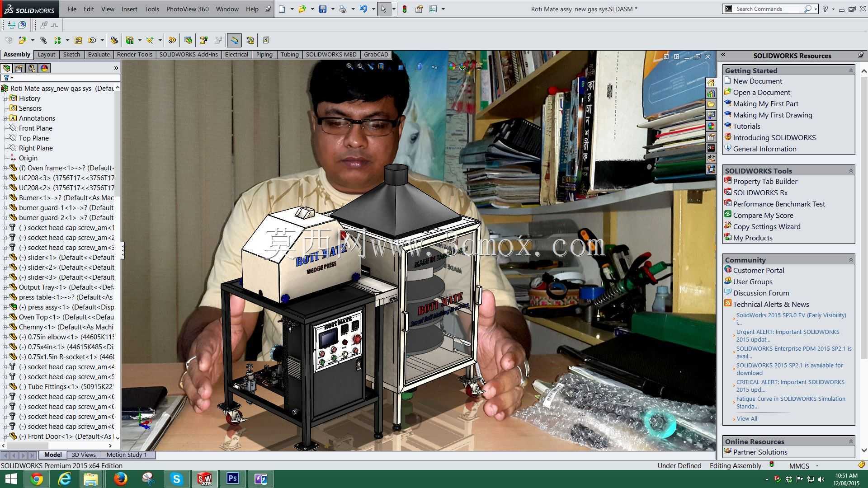Expand the Annotations tree node
This screenshot has height=488, width=868.
point(5,118)
